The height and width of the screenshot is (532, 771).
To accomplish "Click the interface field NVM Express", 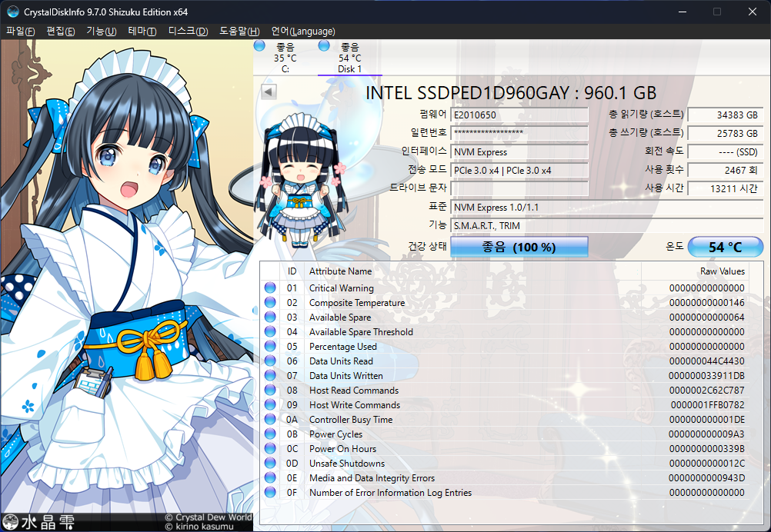I will pos(519,151).
